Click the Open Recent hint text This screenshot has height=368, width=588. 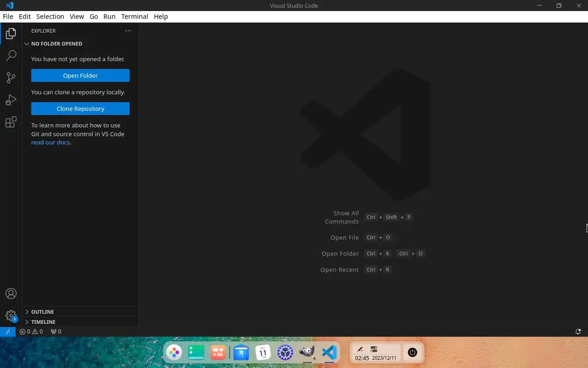pos(339,270)
